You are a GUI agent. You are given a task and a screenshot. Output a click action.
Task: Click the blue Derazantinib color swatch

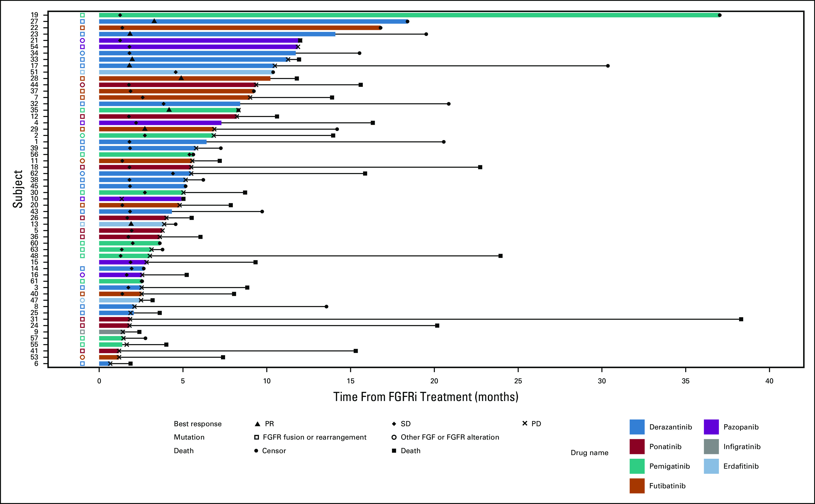tap(637, 427)
